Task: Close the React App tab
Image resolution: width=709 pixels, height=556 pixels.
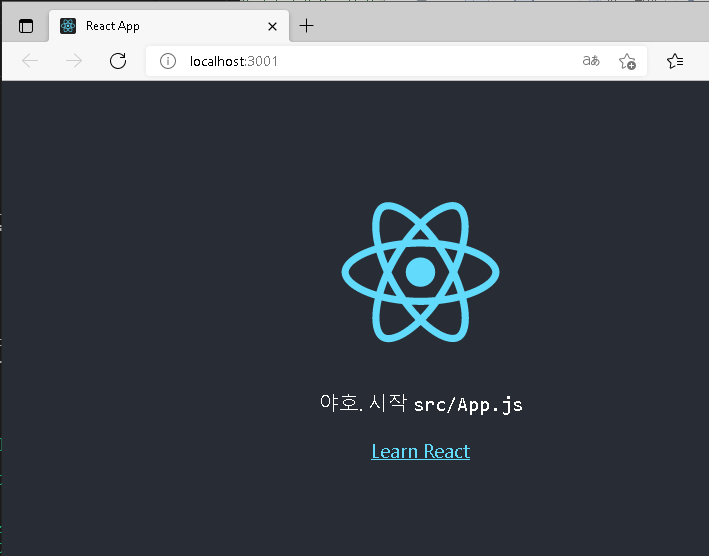Action: pos(272,27)
